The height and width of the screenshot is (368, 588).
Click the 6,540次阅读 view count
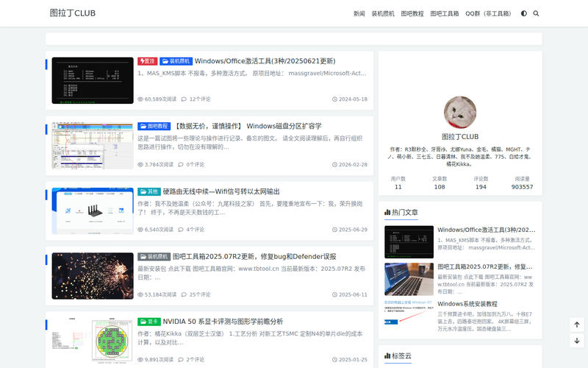point(155,230)
